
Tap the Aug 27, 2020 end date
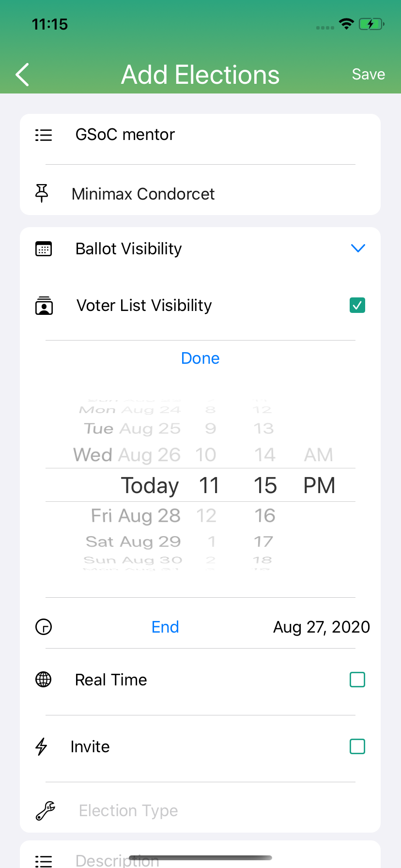point(321,627)
